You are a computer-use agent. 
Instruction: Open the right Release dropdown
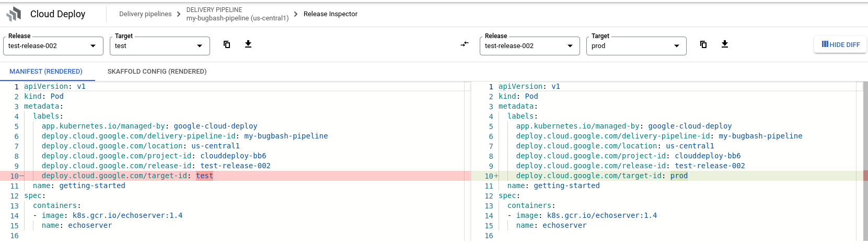click(x=529, y=46)
